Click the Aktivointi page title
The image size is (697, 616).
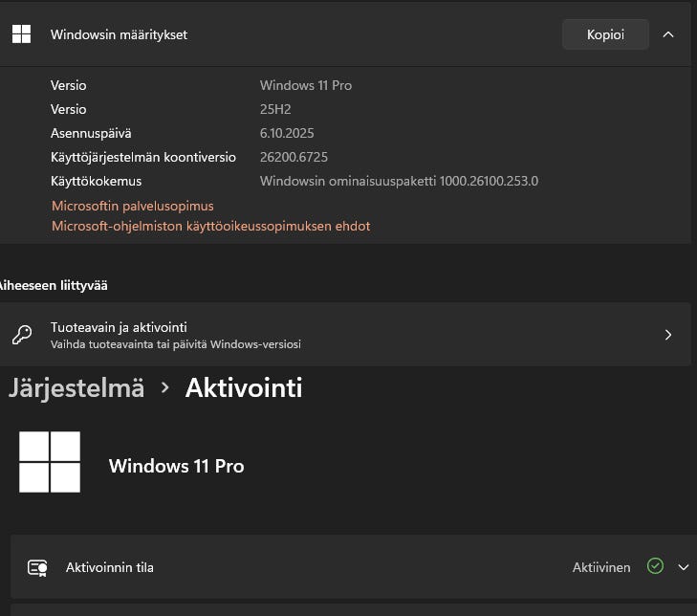pos(244,387)
